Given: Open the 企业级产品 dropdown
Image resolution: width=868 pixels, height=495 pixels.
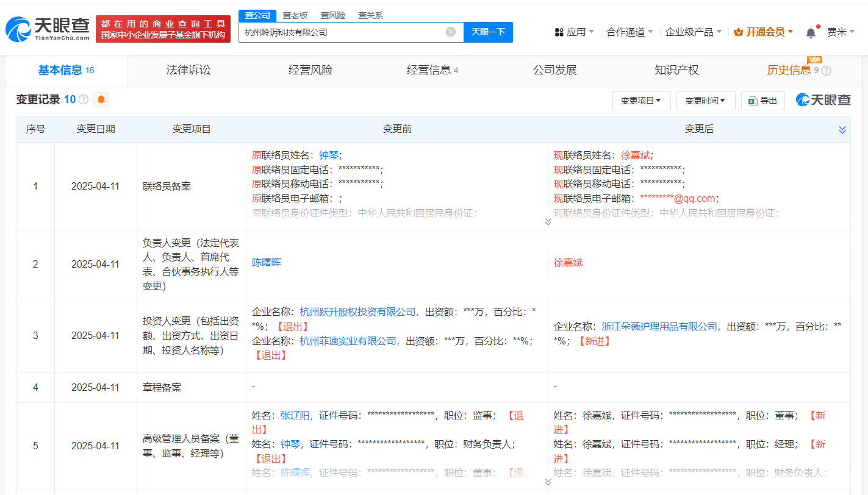Looking at the screenshot, I should (x=694, y=32).
